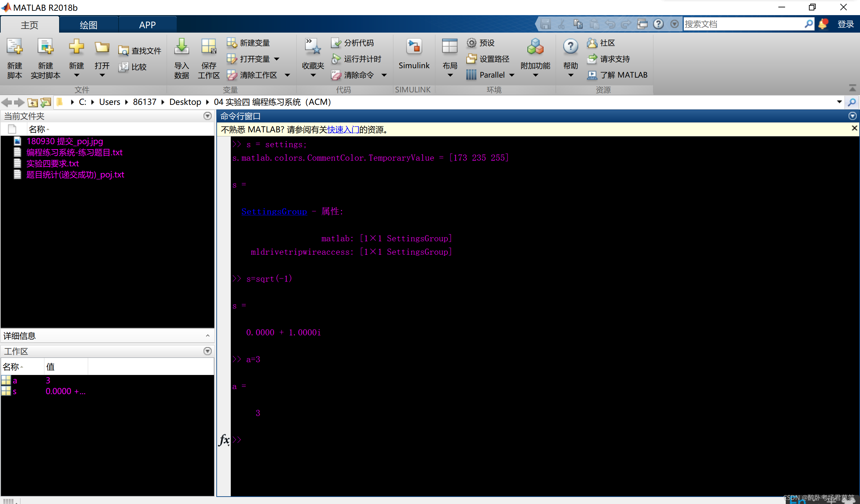Open the Clear Workspace (清除工作区) dropdown arrow

(x=287, y=75)
